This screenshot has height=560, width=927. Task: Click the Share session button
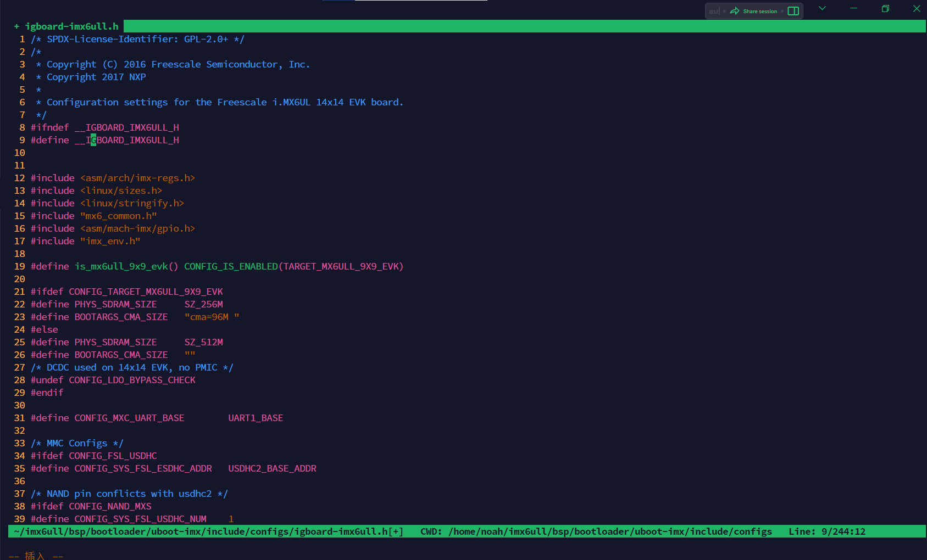click(753, 11)
